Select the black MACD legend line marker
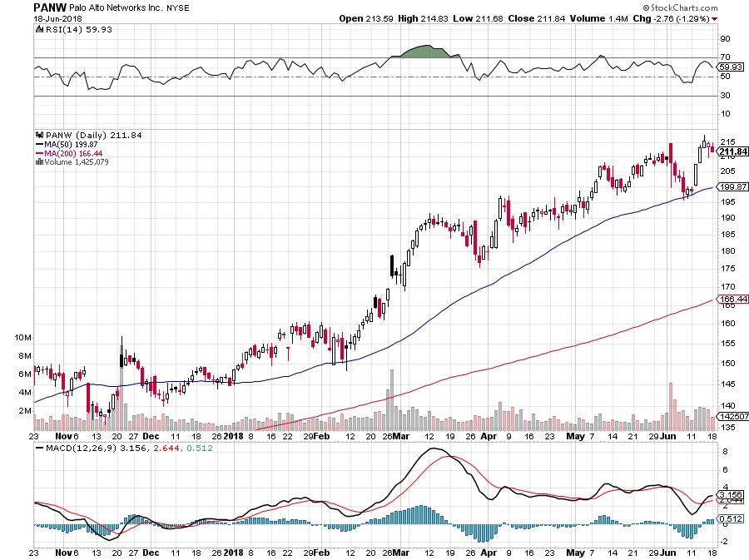The width and height of the screenshot is (749, 560). [39, 448]
